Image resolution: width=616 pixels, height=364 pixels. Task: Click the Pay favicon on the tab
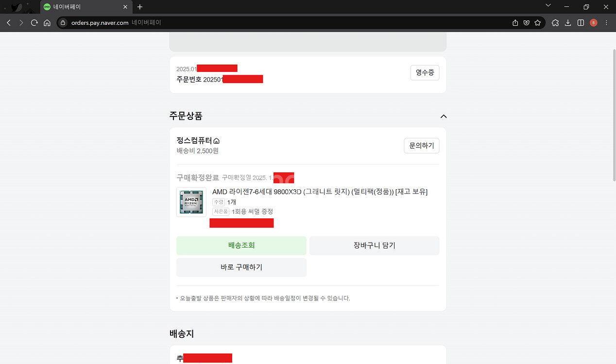(47, 7)
